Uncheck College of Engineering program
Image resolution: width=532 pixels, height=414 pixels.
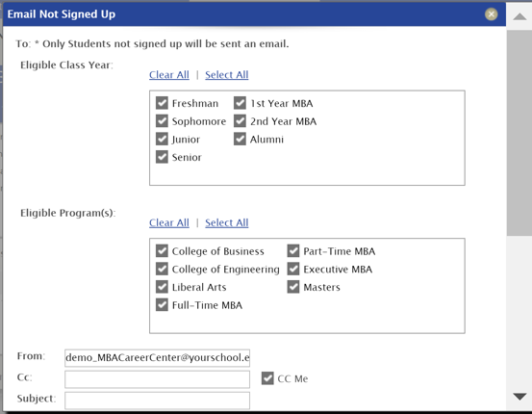point(162,269)
